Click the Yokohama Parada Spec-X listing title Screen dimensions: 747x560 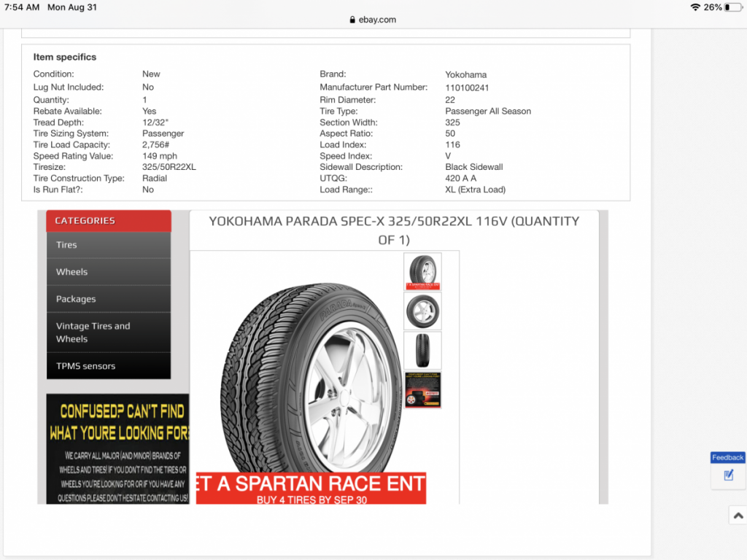(394, 230)
